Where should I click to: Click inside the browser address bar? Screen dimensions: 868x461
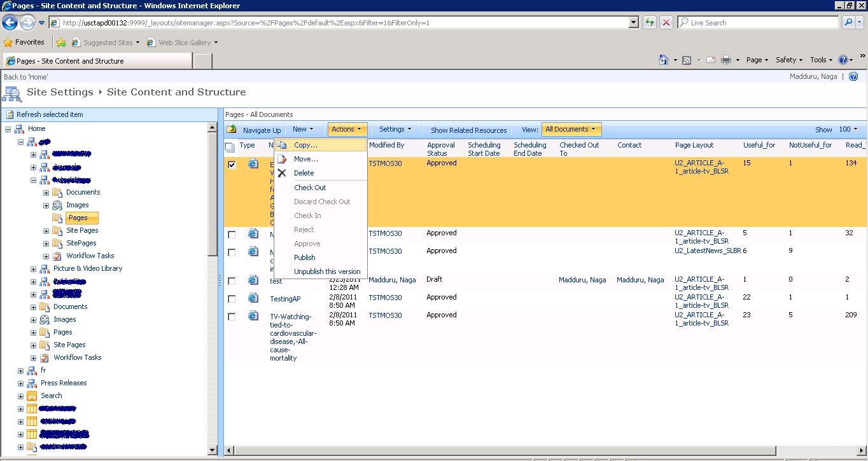(318, 22)
